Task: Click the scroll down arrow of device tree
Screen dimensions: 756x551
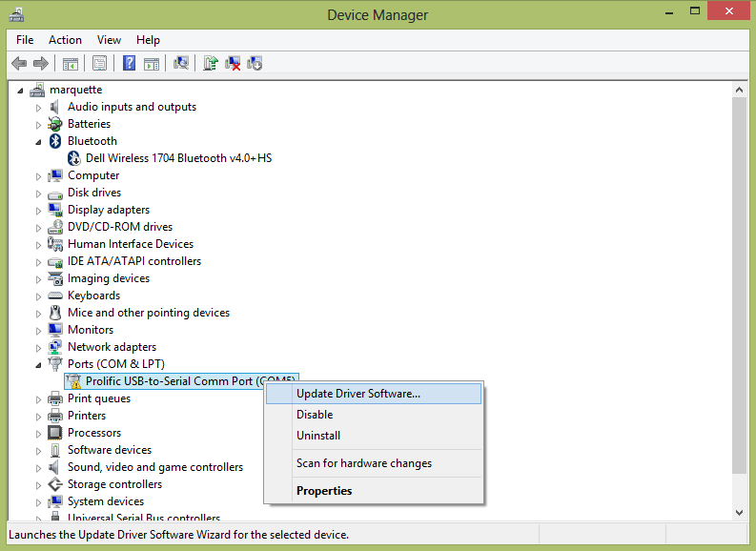Action: click(739, 513)
